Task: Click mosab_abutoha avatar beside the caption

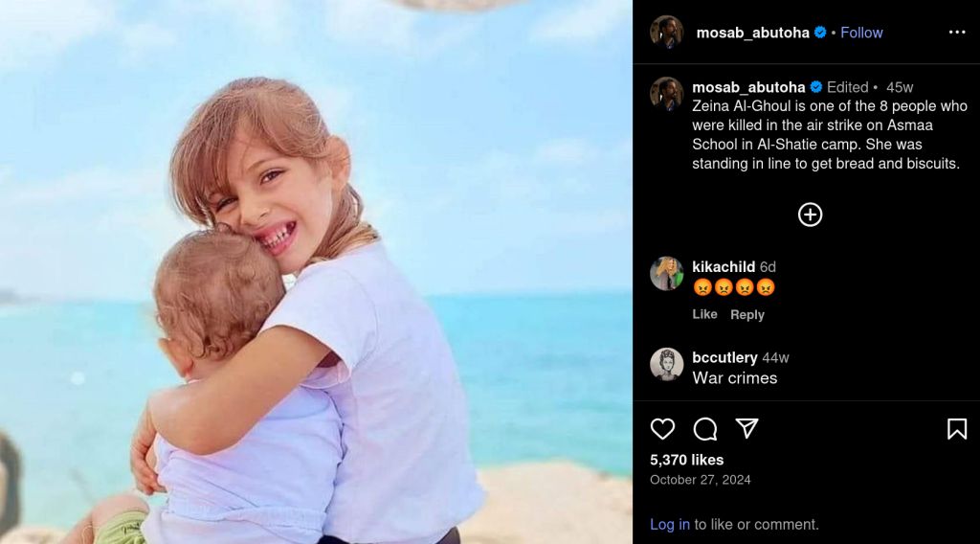Action: pos(666,94)
